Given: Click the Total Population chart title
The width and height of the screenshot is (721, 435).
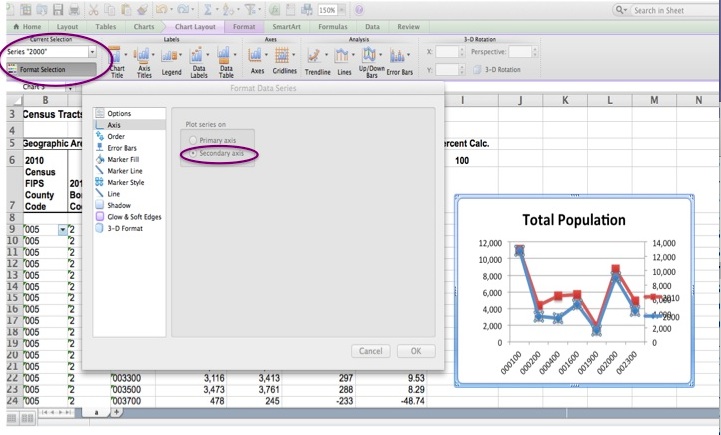Looking at the screenshot, I should pos(574,220).
